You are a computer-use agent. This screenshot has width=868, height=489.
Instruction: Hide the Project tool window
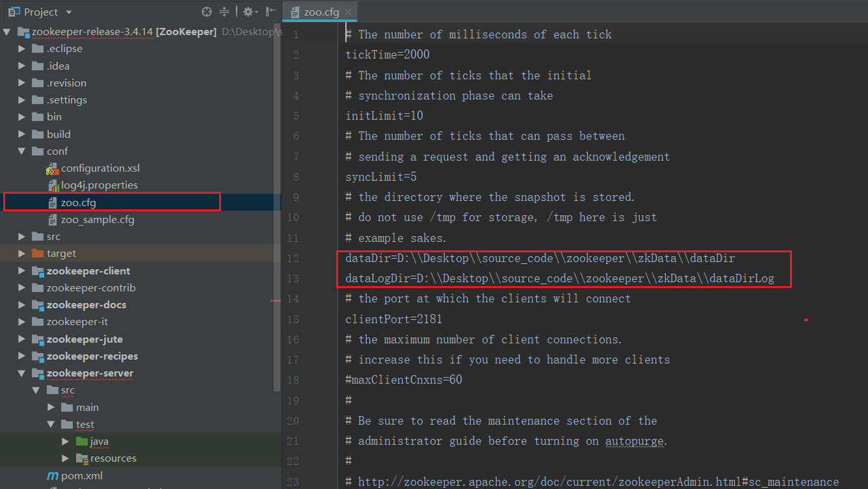click(x=270, y=12)
